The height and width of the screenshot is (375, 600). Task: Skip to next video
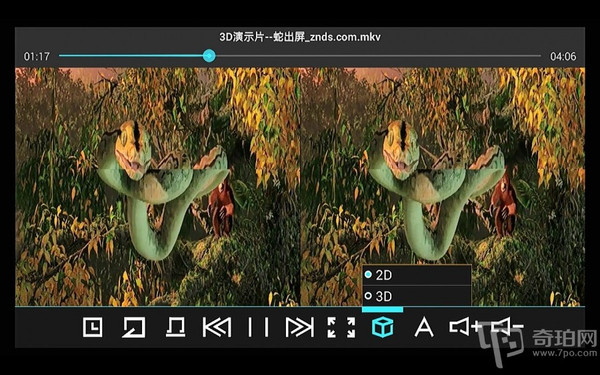pyautogui.click(x=300, y=328)
